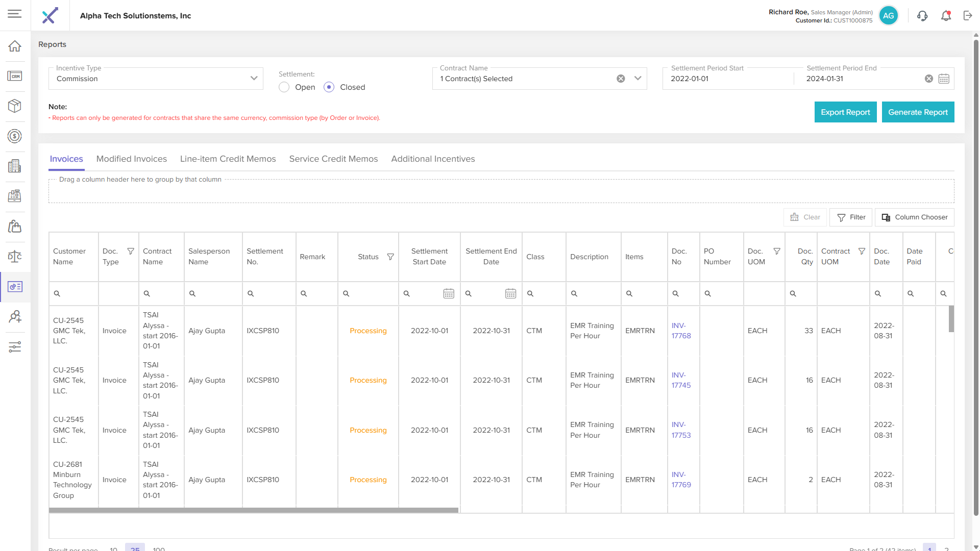This screenshot has height=551, width=980.
Task: Select the Closed settlement radio button
Action: (329, 87)
